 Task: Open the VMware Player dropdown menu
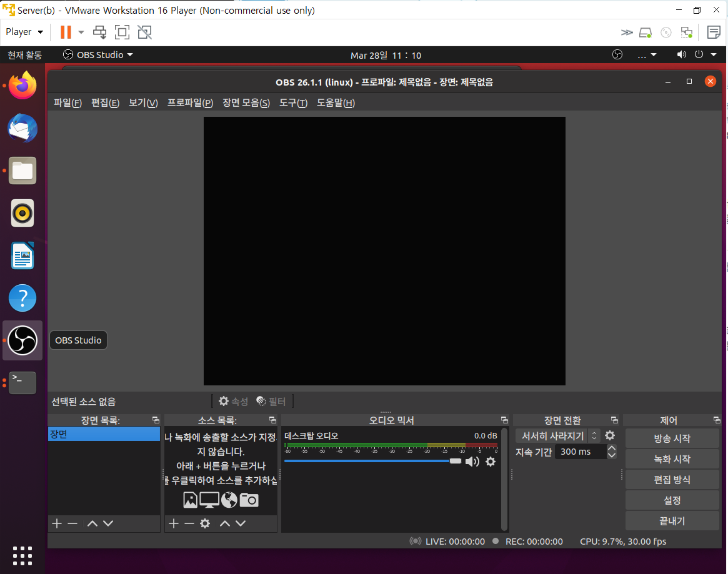(24, 32)
